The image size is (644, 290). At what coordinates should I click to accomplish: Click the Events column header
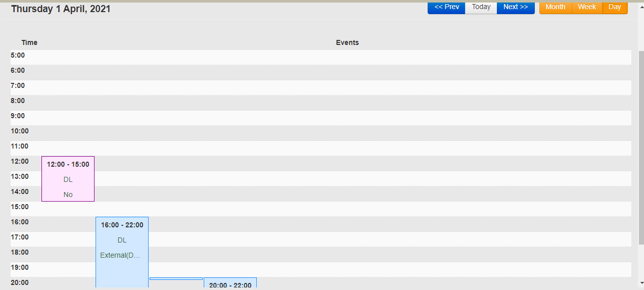tap(347, 42)
